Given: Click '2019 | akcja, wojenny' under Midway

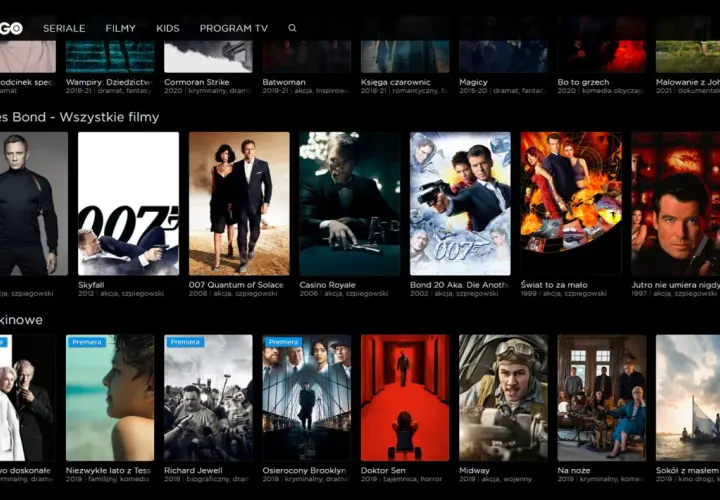Looking at the screenshot, I should (x=495, y=479).
